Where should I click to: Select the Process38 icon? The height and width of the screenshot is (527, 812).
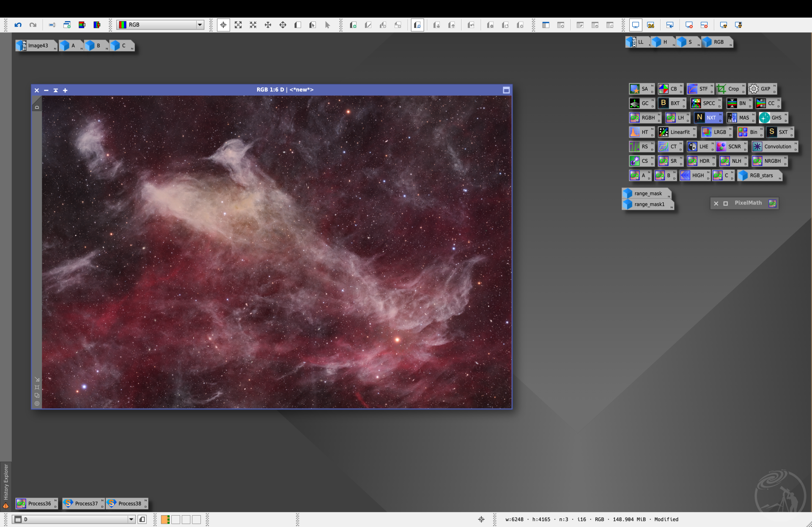[x=127, y=503]
